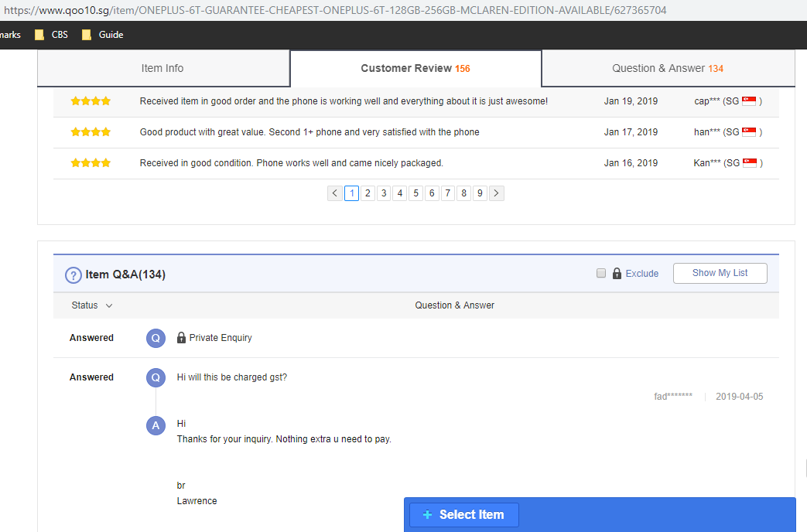Go to review page 3
Viewport: 807px width, 532px height.
coord(384,193)
